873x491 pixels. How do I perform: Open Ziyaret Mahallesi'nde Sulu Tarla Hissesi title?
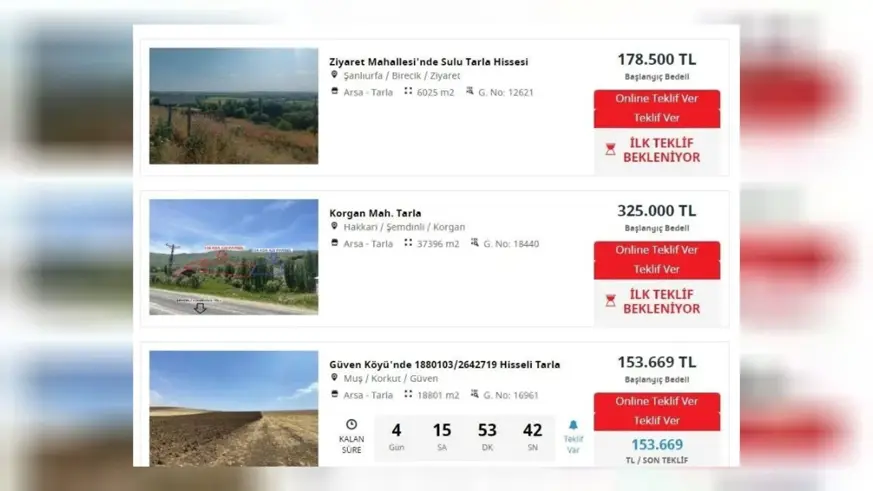coord(428,62)
